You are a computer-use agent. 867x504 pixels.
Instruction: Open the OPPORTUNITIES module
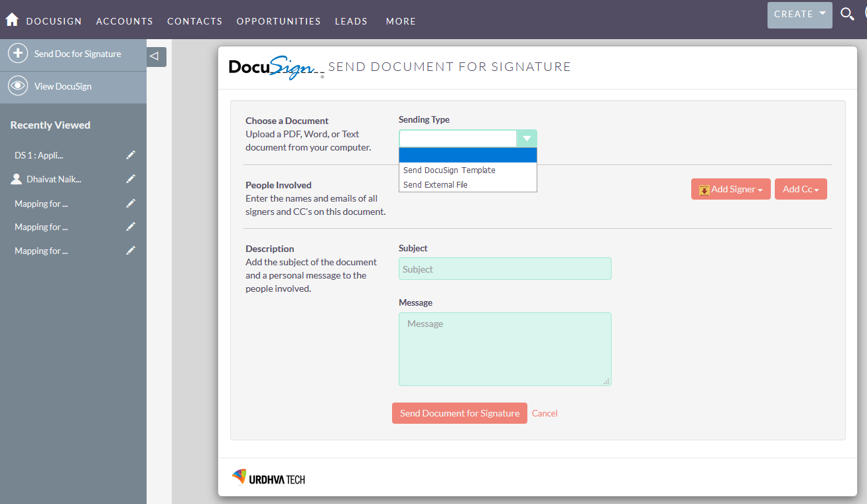279,21
